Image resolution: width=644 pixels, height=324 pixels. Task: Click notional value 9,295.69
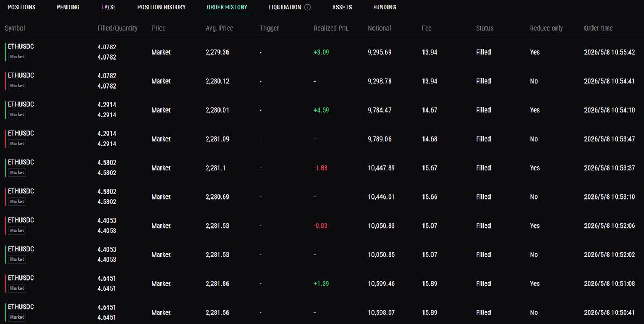coord(379,52)
